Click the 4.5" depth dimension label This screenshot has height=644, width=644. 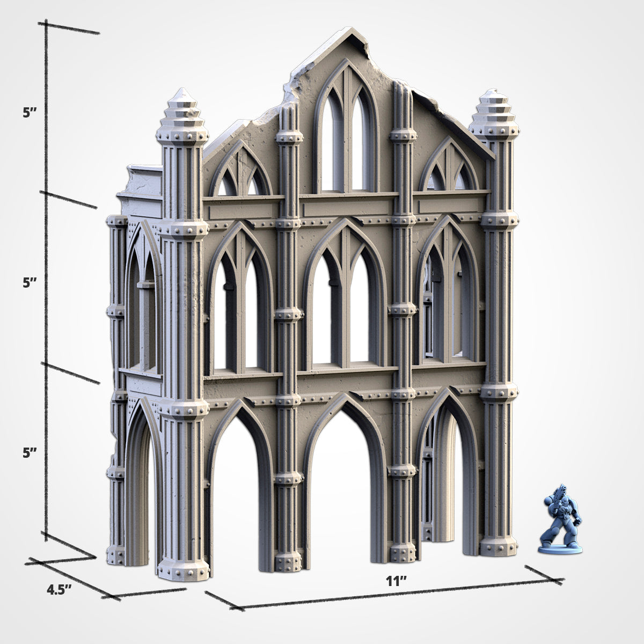click(59, 589)
